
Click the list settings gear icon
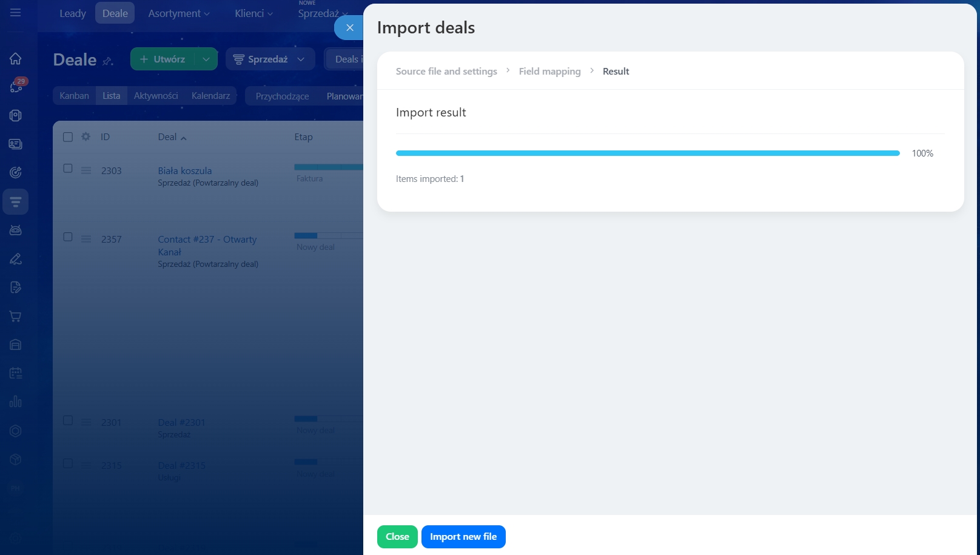pyautogui.click(x=86, y=137)
